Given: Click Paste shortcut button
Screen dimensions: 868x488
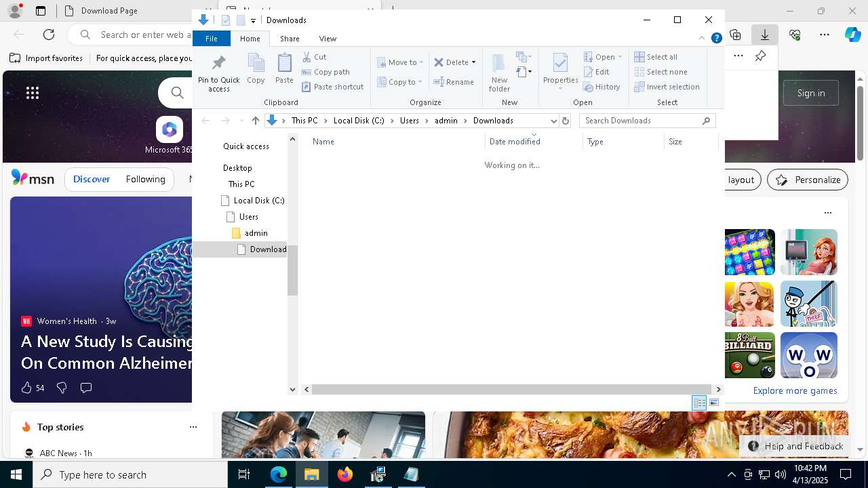Looking at the screenshot, I should [332, 87].
